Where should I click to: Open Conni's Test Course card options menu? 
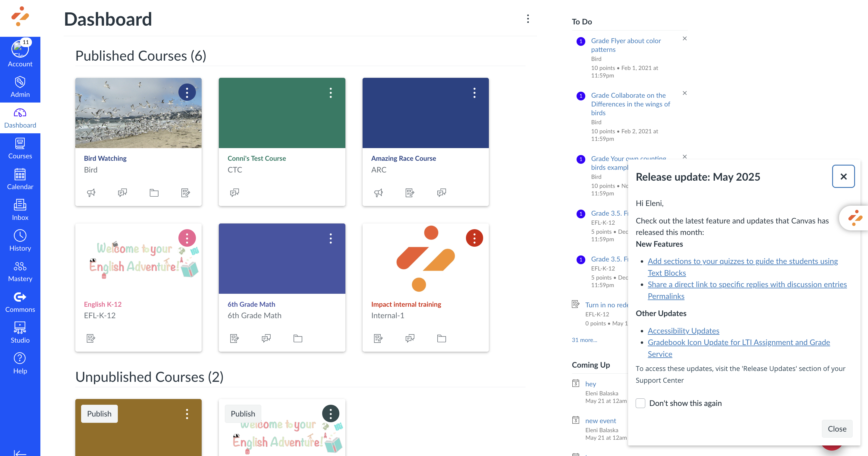pos(331,93)
